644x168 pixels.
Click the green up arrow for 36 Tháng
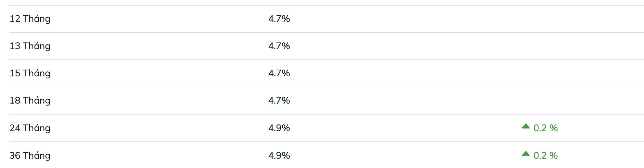coord(525,154)
